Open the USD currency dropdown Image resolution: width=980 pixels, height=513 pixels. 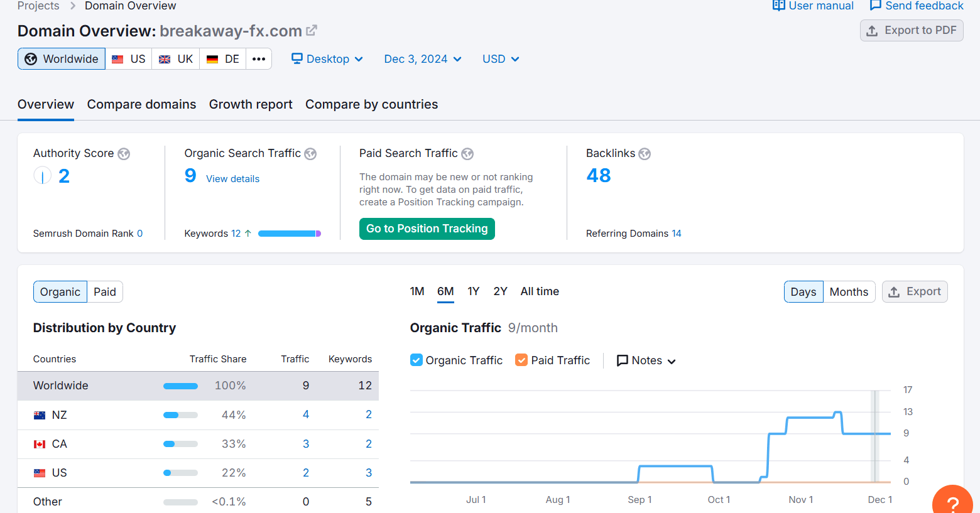click(x=501, y=59)
